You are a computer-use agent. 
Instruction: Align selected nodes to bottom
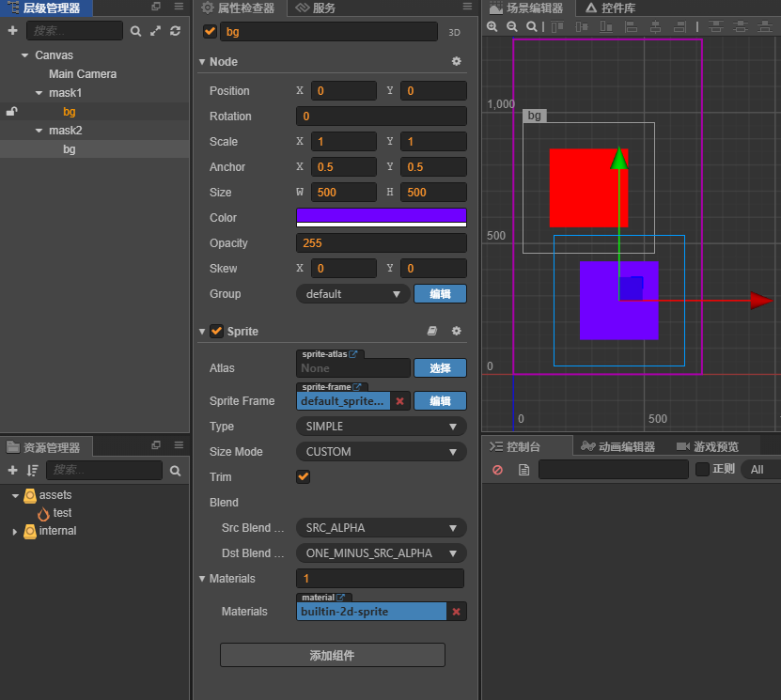pyautogui.click(x=606, y=26)
